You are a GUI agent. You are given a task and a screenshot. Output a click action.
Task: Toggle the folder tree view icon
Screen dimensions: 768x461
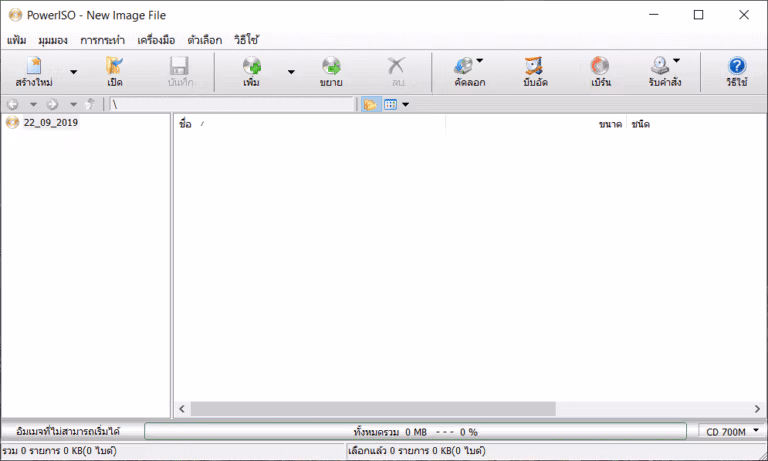[x=370, y=104]
